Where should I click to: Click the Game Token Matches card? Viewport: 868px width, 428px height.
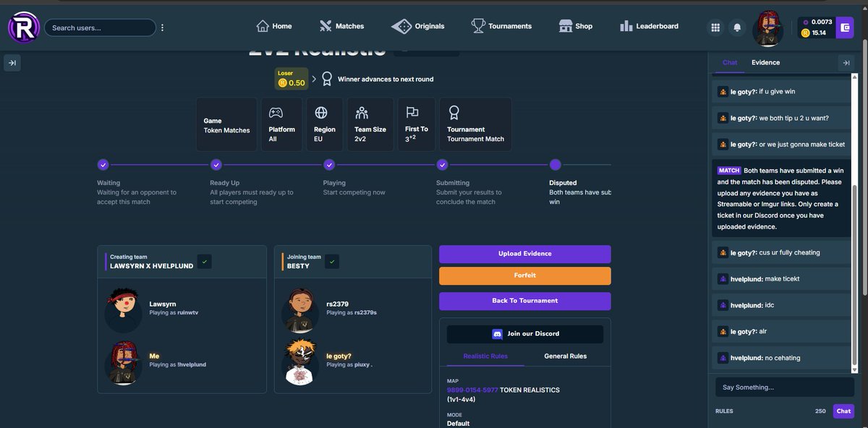click(226, 124)
